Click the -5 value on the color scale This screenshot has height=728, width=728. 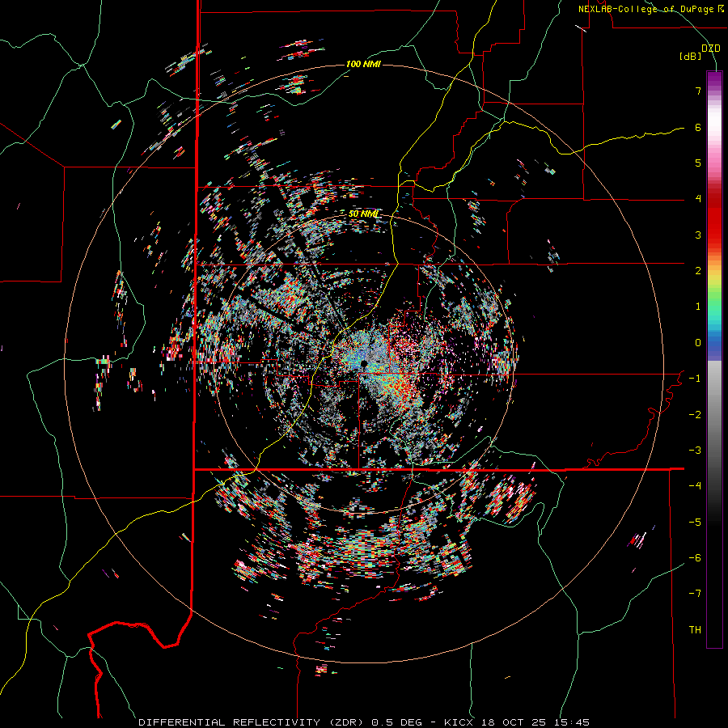pos(695,523)
